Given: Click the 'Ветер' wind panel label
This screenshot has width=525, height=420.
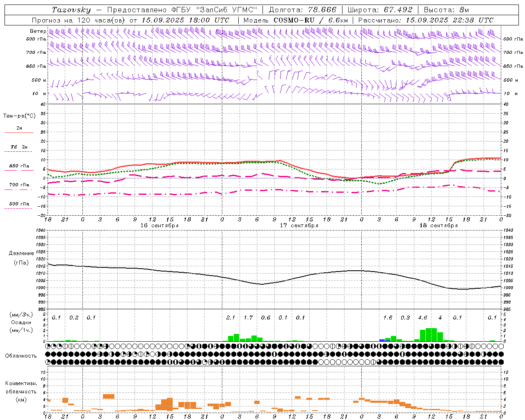Looking at the screenshot, I should click(38, 31).
